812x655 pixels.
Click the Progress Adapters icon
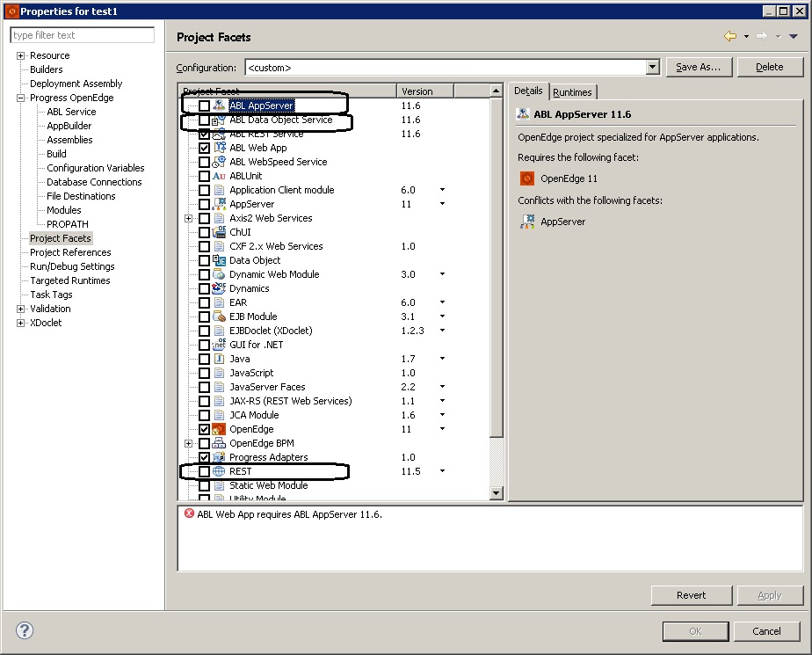pos(219,457)
